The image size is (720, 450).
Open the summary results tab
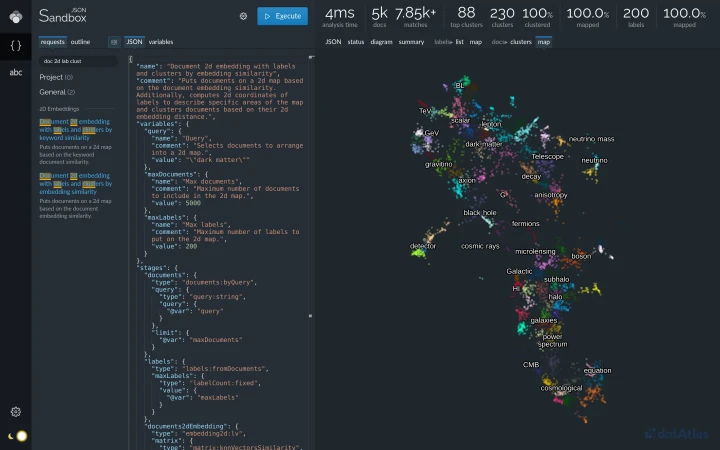[x=411, y=42]
